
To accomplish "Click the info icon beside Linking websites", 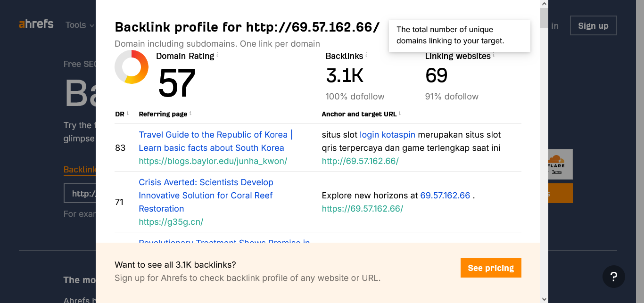I will pos(494,55).
